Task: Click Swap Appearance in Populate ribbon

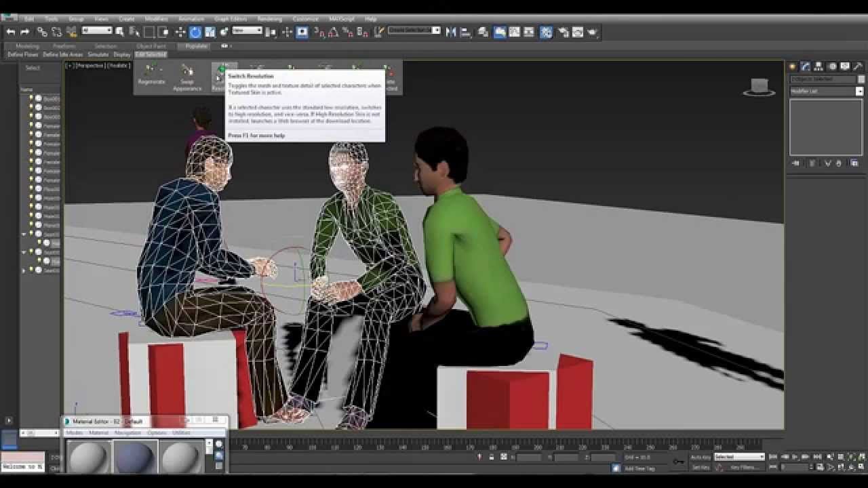Action: [x=187, y=78]
